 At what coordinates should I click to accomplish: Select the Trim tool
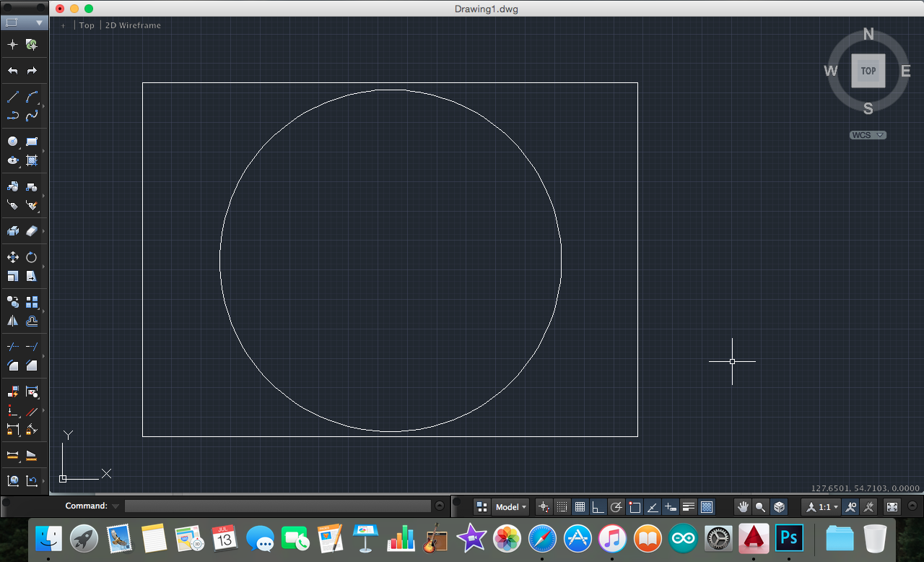point(12,347)
